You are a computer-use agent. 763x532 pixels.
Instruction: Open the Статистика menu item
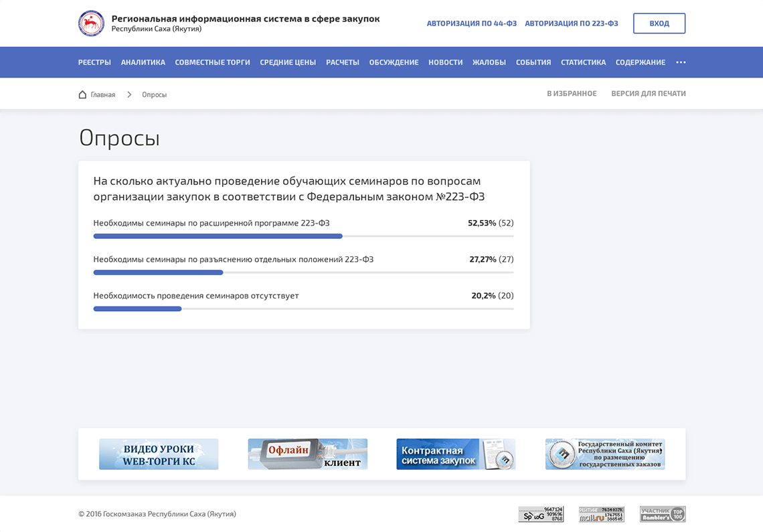[583, 62]
